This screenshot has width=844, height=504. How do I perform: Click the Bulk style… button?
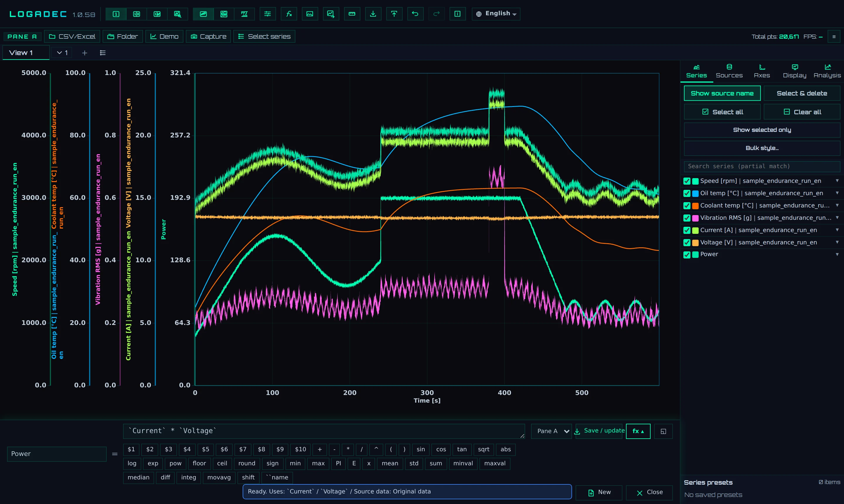click(762, 148)
